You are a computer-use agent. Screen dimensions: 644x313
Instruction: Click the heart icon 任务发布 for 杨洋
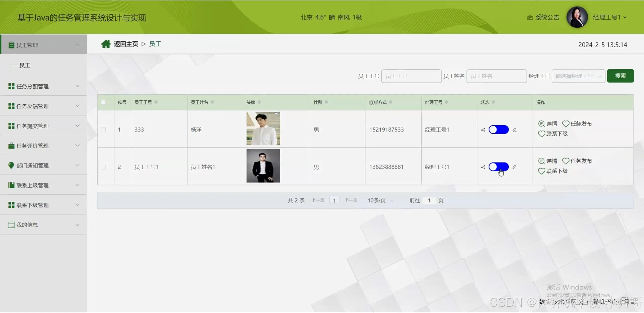coord(566,124)
